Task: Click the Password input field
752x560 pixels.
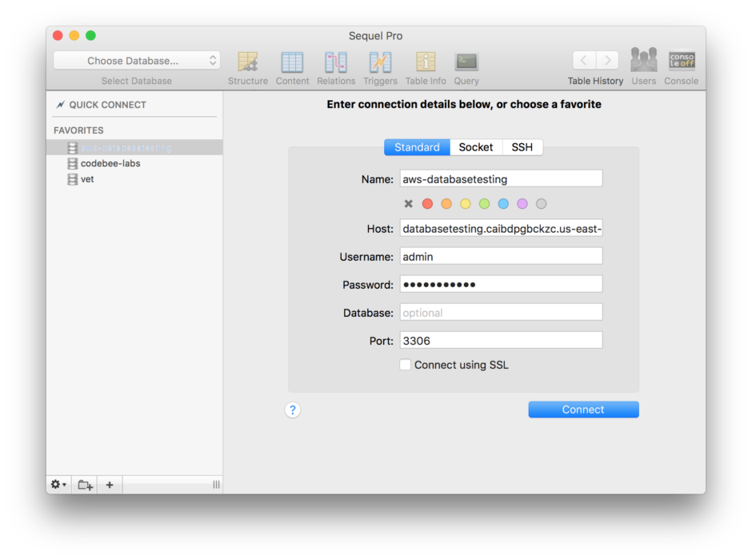Action: [x=501, y=284]
